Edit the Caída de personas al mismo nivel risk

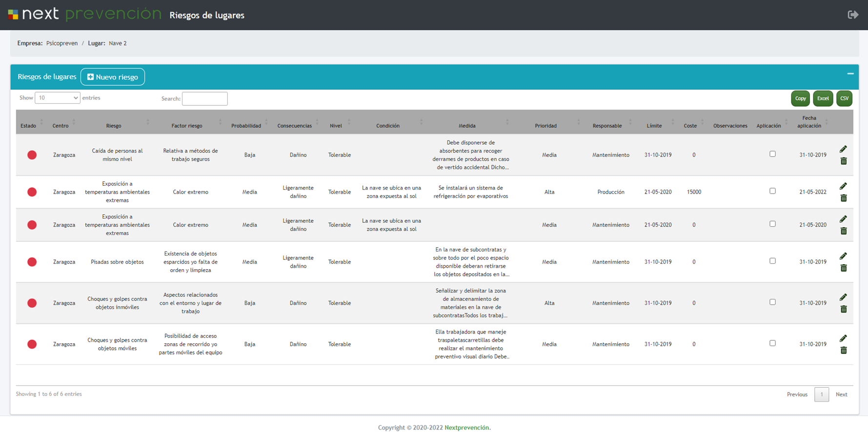[x=843, y=149]
